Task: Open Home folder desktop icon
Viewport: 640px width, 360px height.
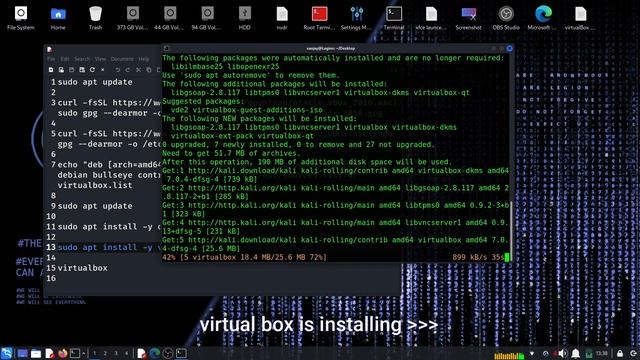Action: pos(58,18)
